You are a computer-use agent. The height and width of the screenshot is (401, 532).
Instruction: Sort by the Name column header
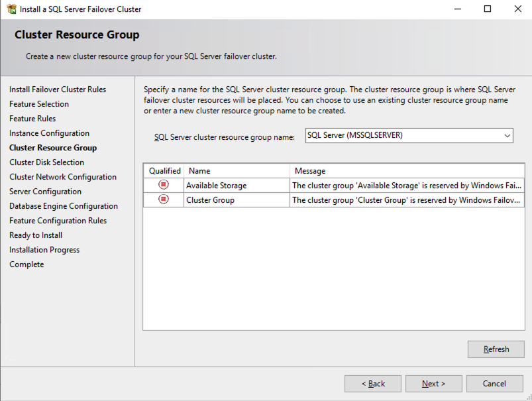coord(237,171)
